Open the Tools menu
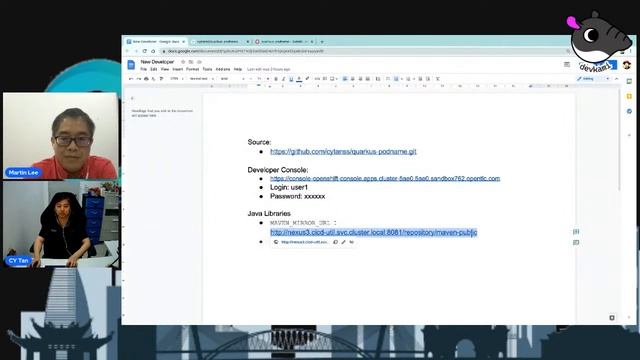 click(x=207, y=69)
